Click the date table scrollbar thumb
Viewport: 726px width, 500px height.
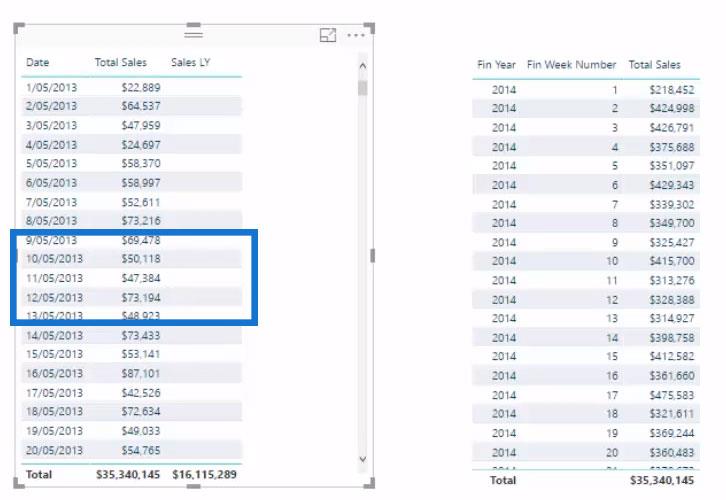point(363,88)
